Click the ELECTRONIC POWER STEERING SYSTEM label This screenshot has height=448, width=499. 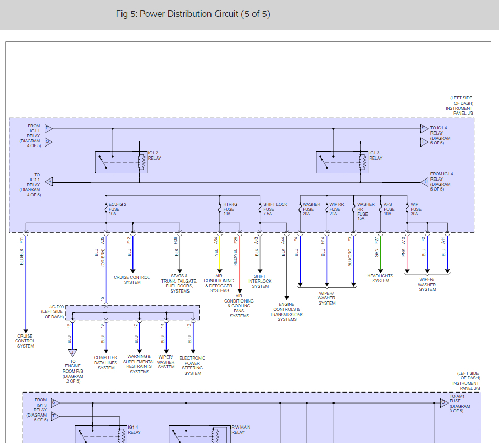192,366
